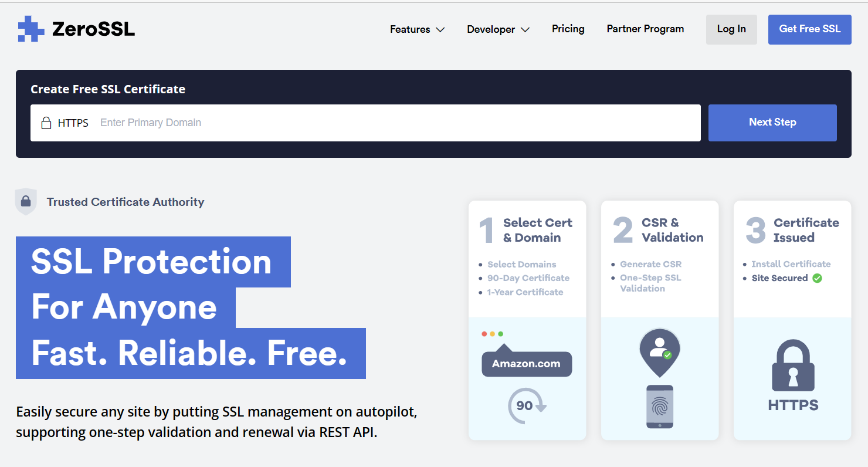
Task: Click the Create Free SSL Certificate heading
Action: click(108, 89)
